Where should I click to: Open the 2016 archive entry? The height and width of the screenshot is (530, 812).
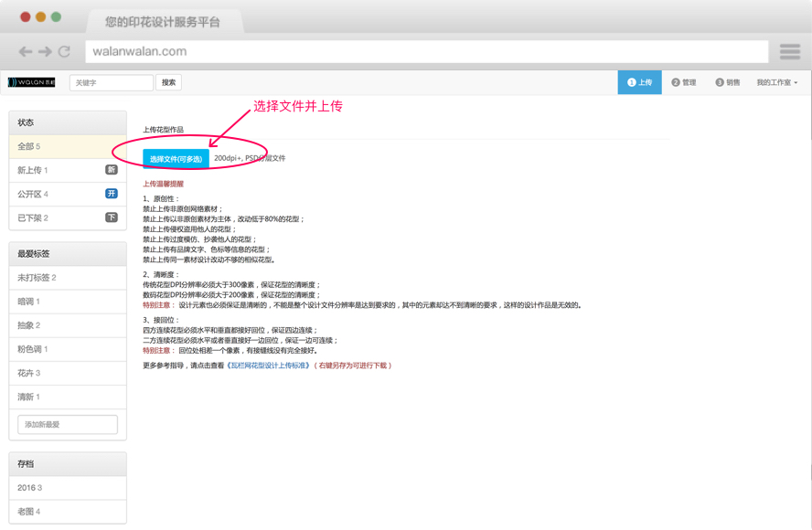68,488
